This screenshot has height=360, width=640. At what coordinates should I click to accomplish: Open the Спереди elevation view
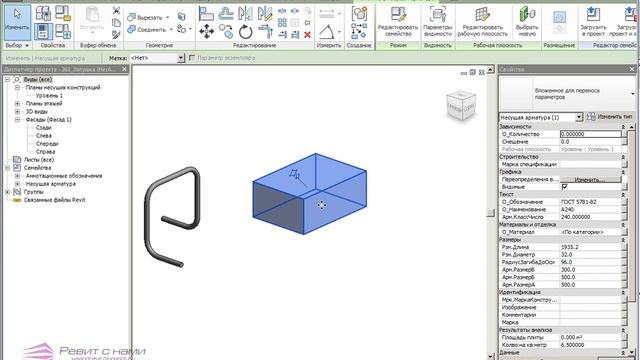click(47, 144)
